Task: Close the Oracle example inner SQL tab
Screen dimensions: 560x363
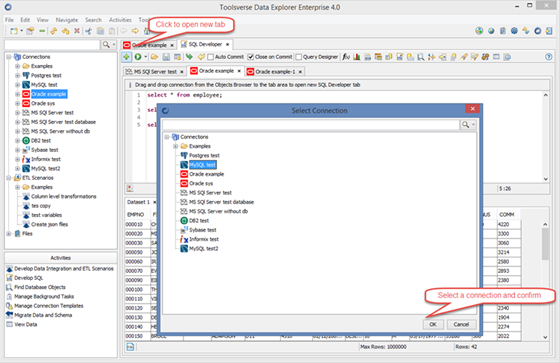Action: pyautogui.click(x=239, y=71)
